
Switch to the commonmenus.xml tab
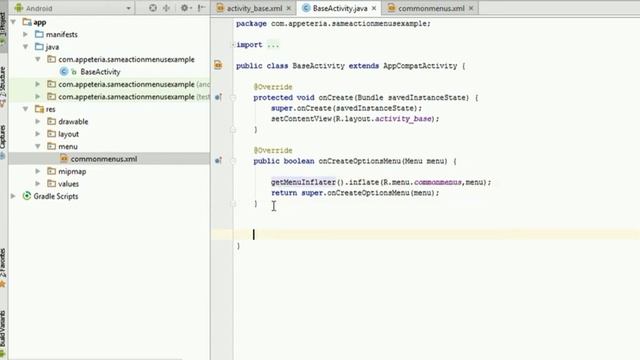coord(431,8)
